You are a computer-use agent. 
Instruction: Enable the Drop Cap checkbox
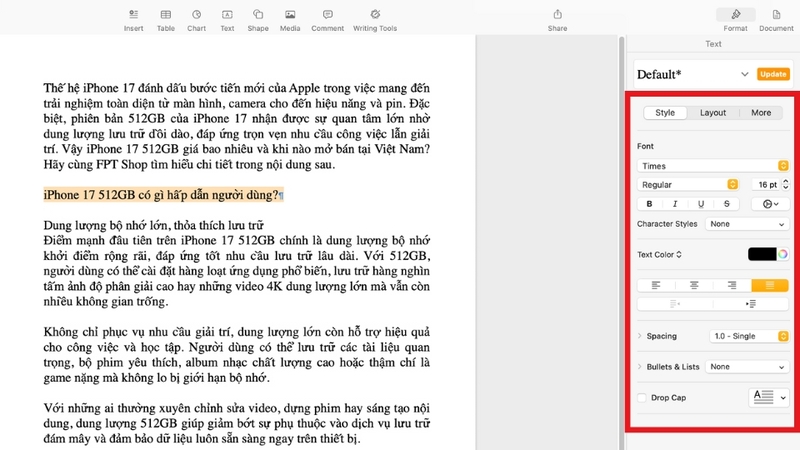[x=642, y=397]
